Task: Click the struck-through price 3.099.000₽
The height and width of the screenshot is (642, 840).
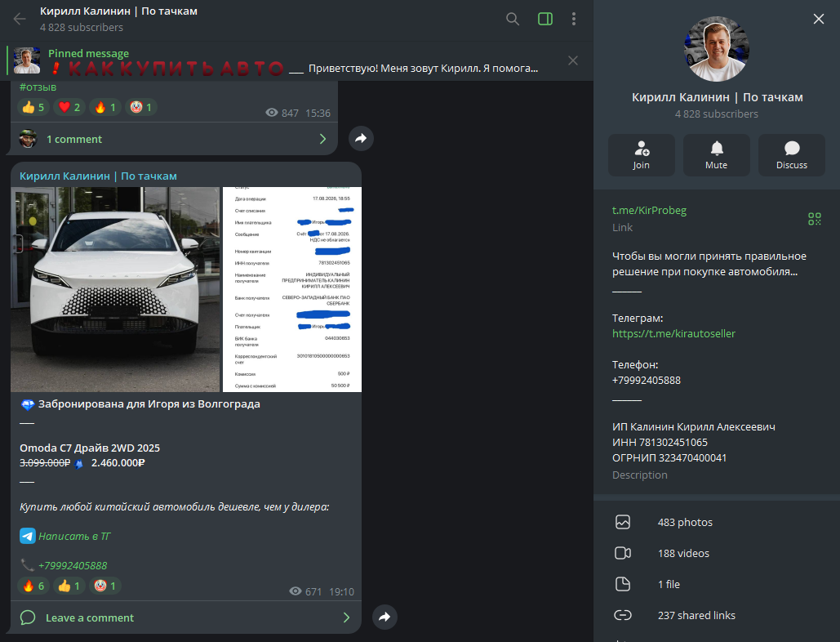Action: pos(44,462)
